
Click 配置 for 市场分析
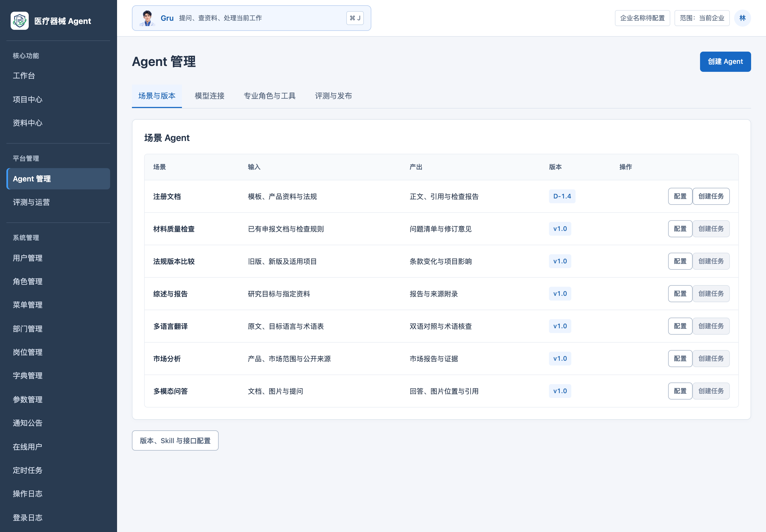click(x=680, y=358)
